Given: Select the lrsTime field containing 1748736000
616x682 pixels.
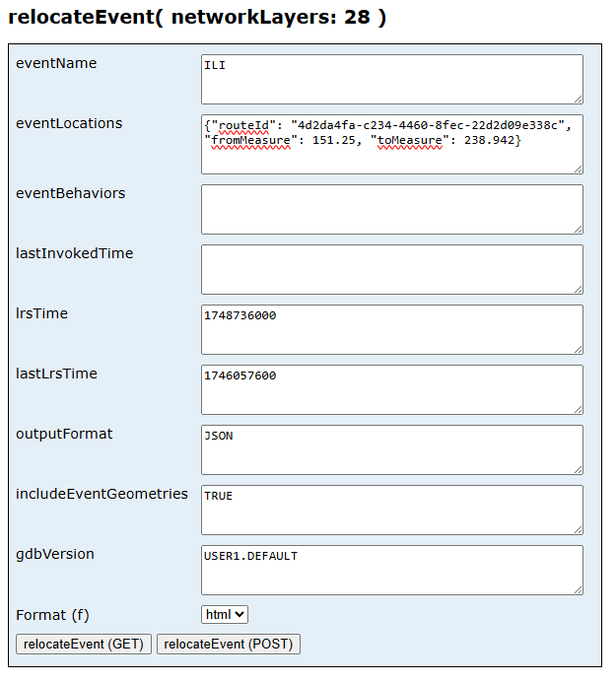Looking at the screenshot, I should (x=391, y=329).
